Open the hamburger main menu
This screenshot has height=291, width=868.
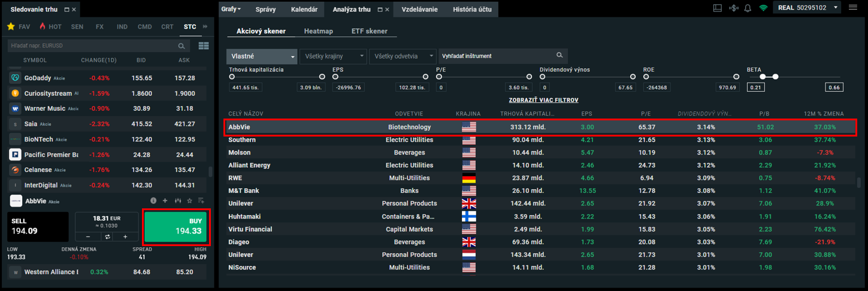click(853, 8)
